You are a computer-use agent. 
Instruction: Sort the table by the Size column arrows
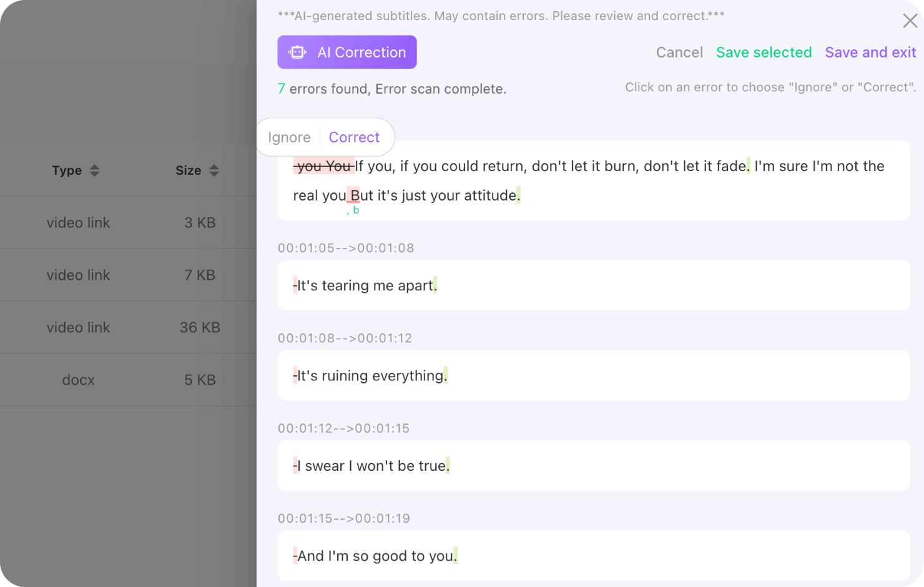point(214,170)
